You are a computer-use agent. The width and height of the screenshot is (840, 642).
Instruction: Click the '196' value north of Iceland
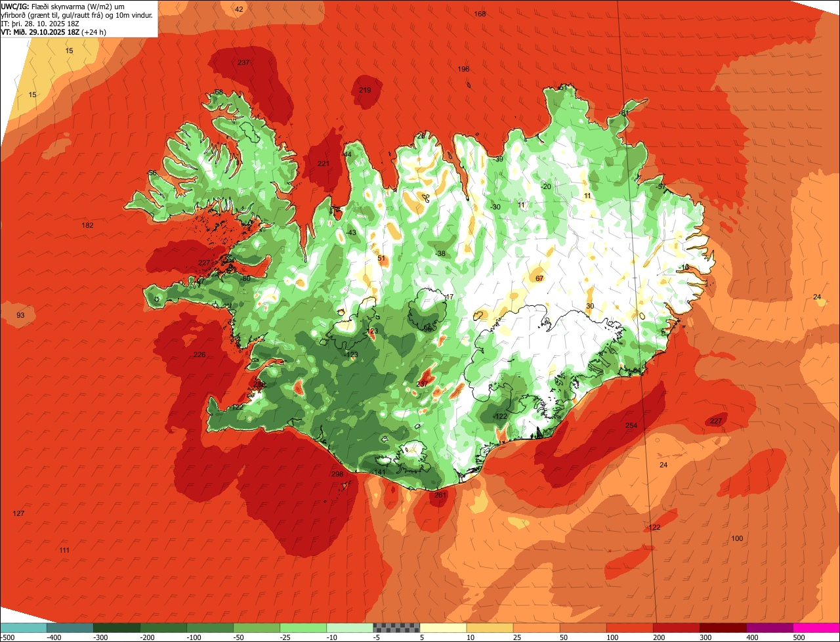point(463,69)
